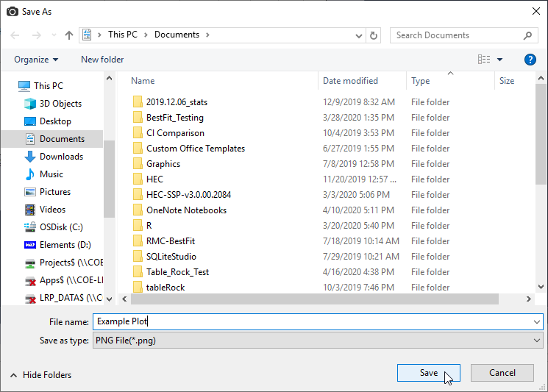Sort by Date modified column header
The width and height of the screenshot is (548, 392).
pyautogui.click(x=350, y=81)
